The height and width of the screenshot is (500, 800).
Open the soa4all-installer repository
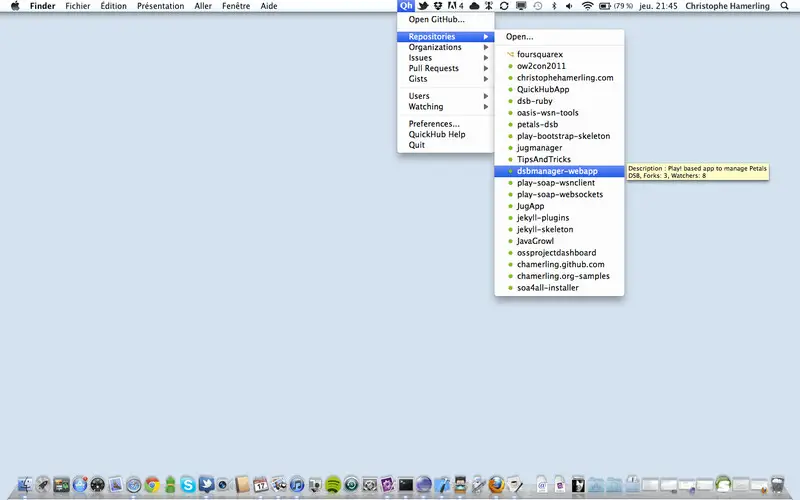(559, 288)
